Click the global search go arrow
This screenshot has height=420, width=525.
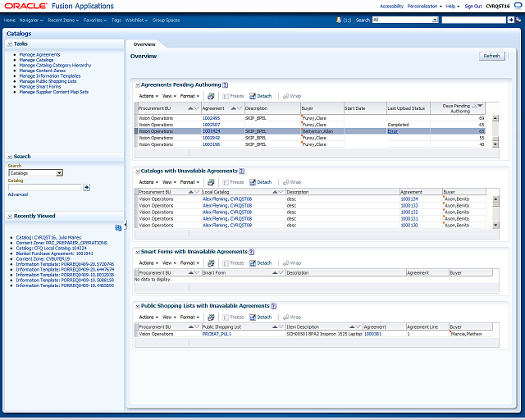510,20
